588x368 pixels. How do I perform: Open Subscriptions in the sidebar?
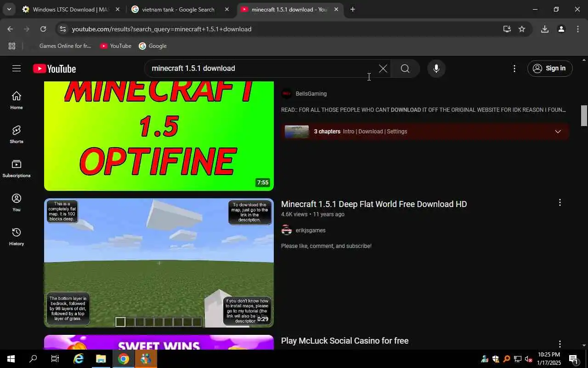[17, 168]
